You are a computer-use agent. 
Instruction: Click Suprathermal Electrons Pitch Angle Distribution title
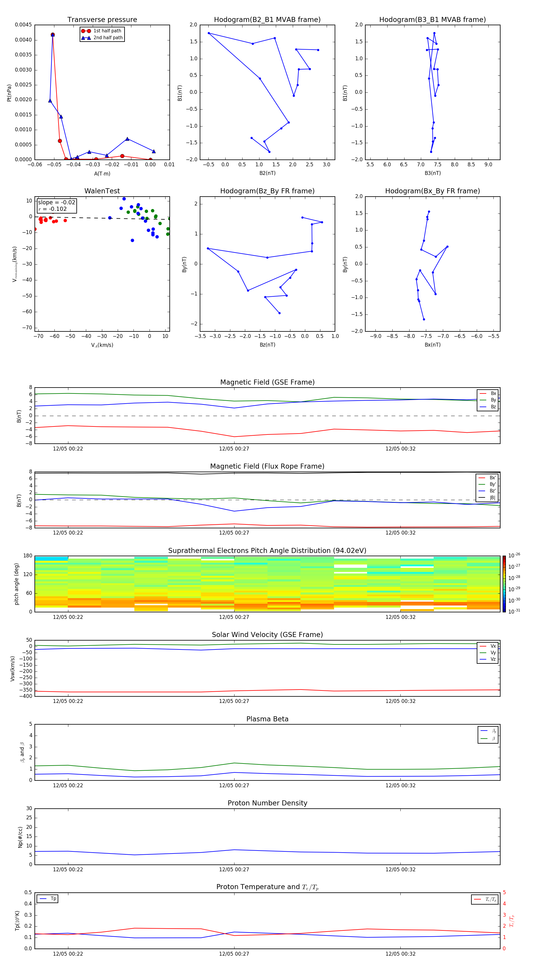pos(267,551)
